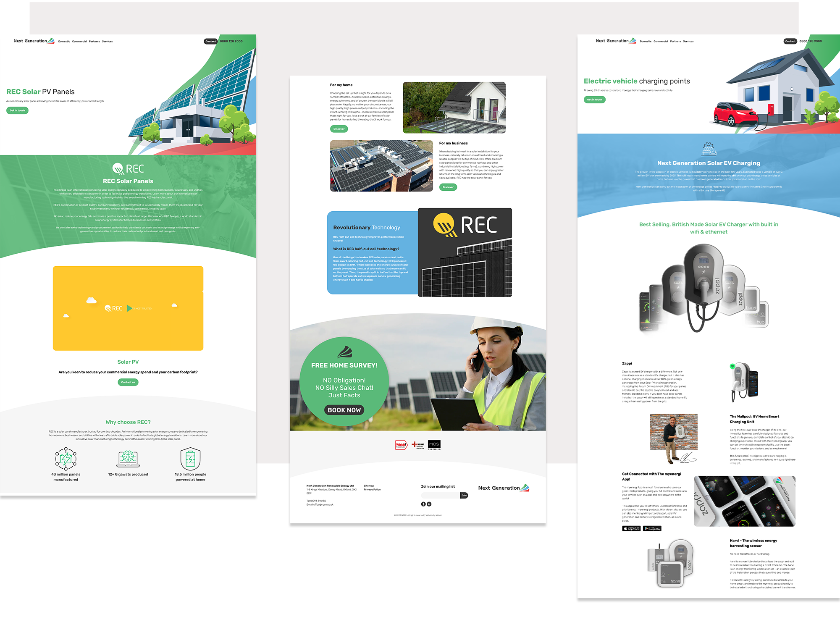Viewport: 840px width, 630px height.
Task: Click the App Store download badge
Action: (631, 529)
